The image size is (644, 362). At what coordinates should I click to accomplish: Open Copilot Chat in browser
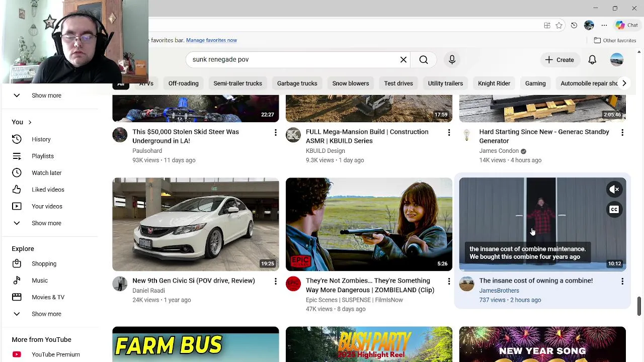pyautogui.click(x=627, y=25)
